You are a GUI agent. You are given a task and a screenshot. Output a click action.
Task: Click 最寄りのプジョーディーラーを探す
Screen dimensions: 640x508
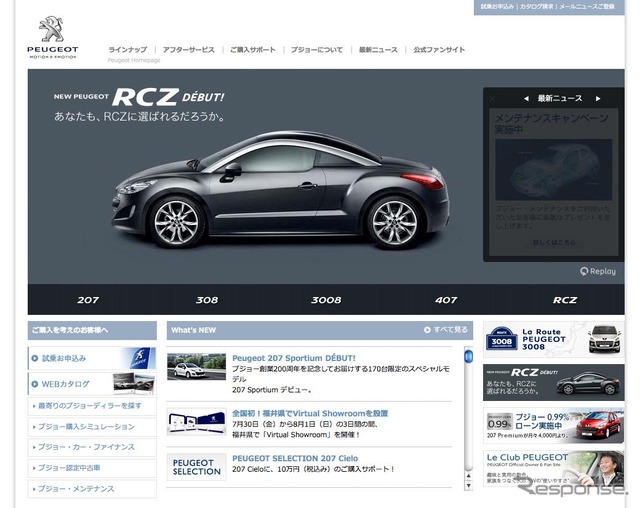tap(92, 406)
